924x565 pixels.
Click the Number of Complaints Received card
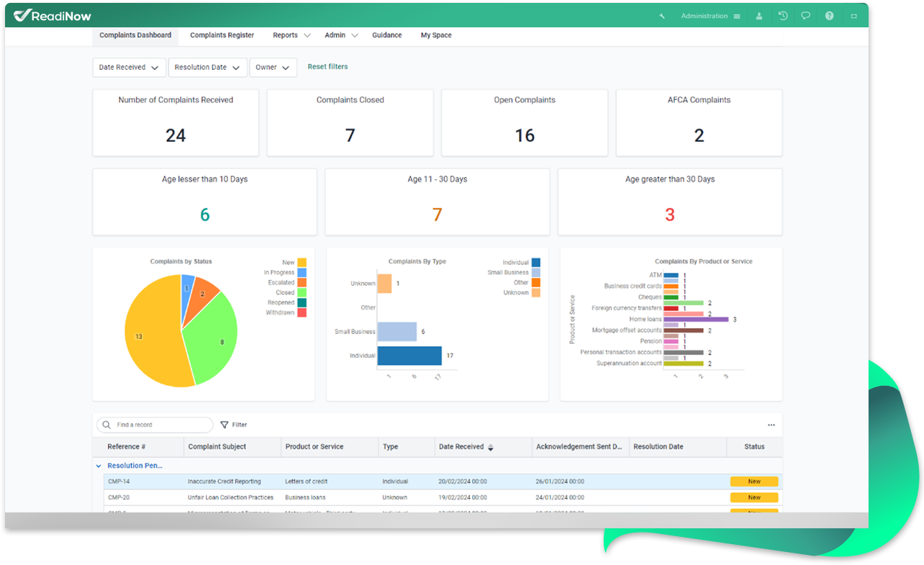pos(176,122)
